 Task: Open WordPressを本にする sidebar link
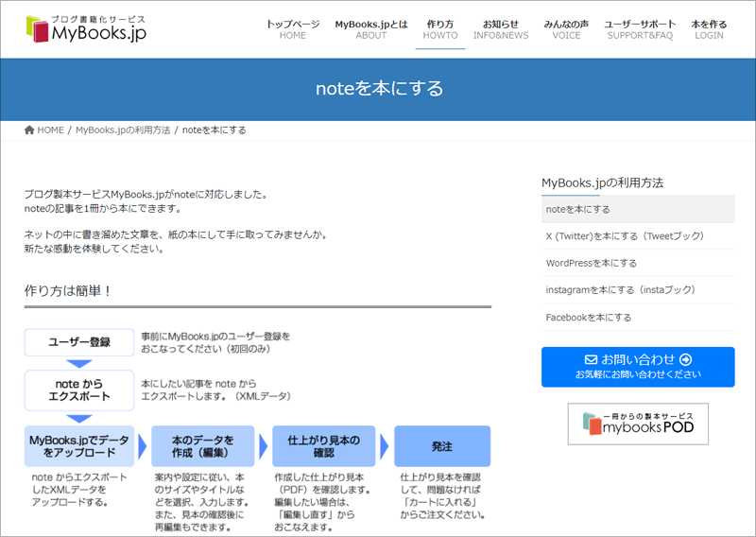click(638, 263)
